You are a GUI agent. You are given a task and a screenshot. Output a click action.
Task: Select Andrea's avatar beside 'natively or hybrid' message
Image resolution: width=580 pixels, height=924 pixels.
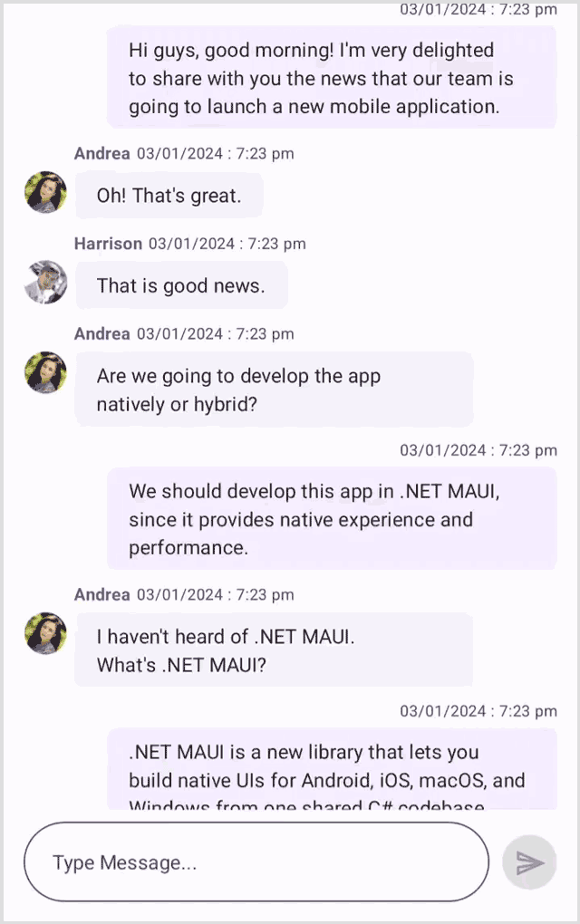45,372
